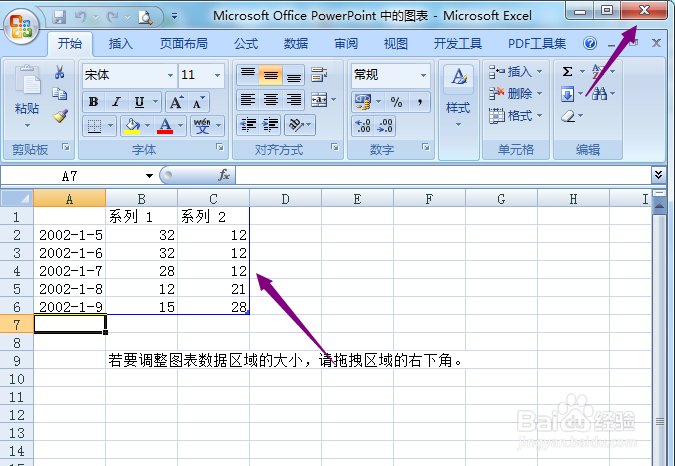
Task: Open the 字体 dialog launcher
Action: click(220, 148)
